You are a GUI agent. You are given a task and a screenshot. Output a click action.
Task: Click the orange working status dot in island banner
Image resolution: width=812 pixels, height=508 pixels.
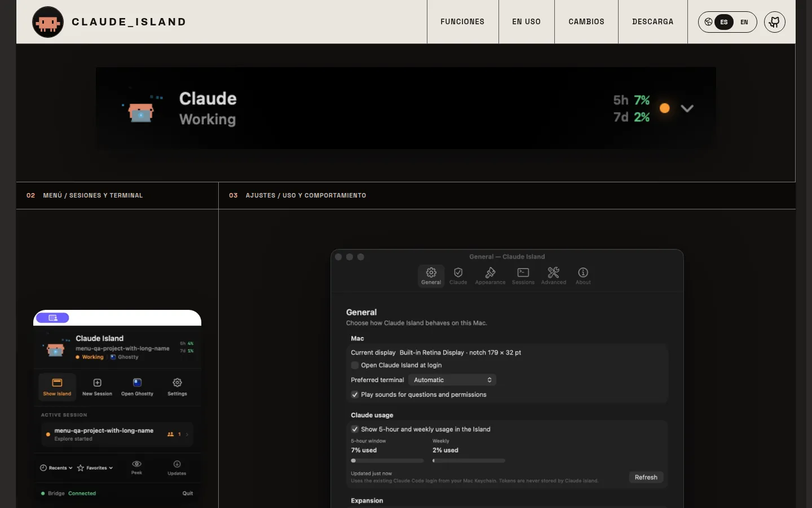(665, 108)
